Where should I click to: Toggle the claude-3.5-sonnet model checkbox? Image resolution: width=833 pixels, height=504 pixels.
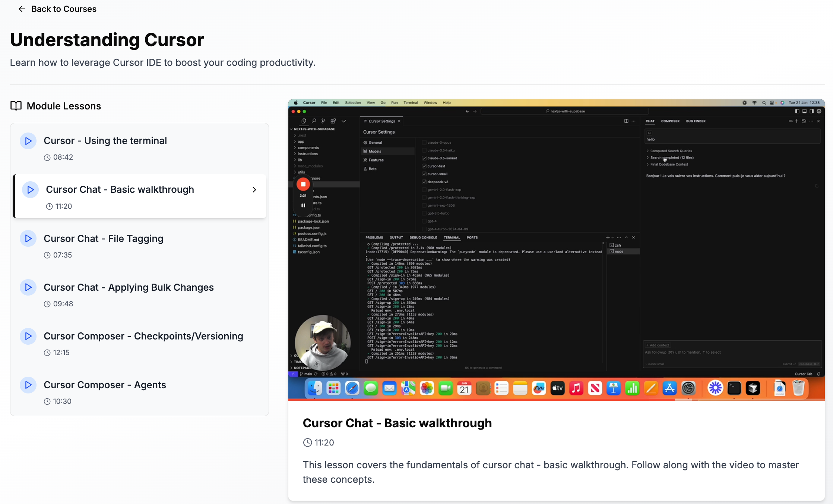tap(424, 158)
